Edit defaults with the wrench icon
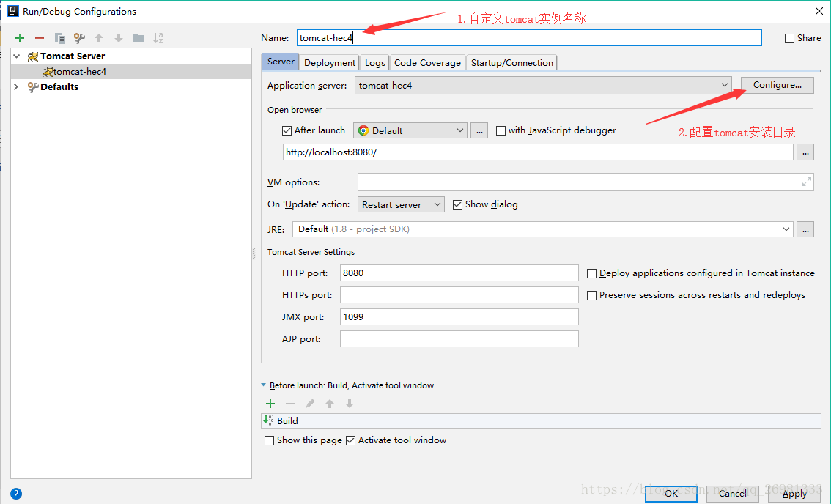The width and height of the screenshot is (831, 504). [x=79, y=38]
